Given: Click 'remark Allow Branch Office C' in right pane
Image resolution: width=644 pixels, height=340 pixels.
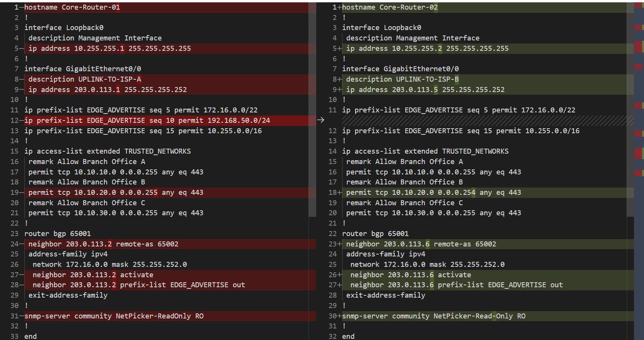Looking at the screenshot, I should coord(404,203).
